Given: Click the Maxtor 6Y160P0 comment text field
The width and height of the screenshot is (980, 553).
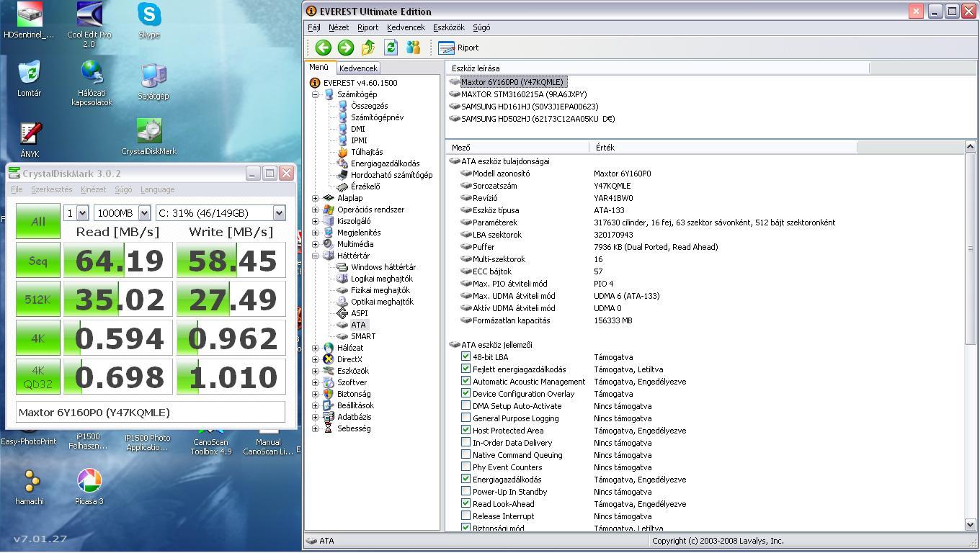Looking at the screenshot, I should coord(151,413).
